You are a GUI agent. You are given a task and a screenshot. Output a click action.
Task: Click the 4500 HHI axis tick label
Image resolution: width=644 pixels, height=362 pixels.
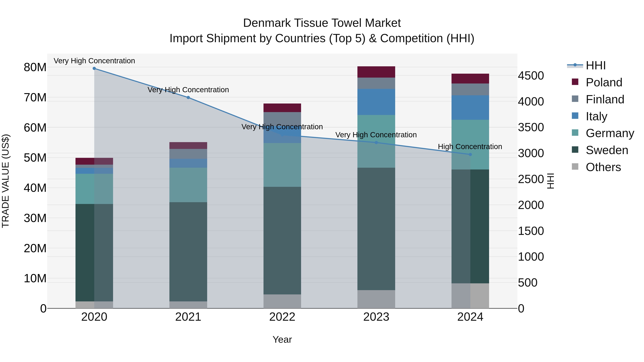531,76
